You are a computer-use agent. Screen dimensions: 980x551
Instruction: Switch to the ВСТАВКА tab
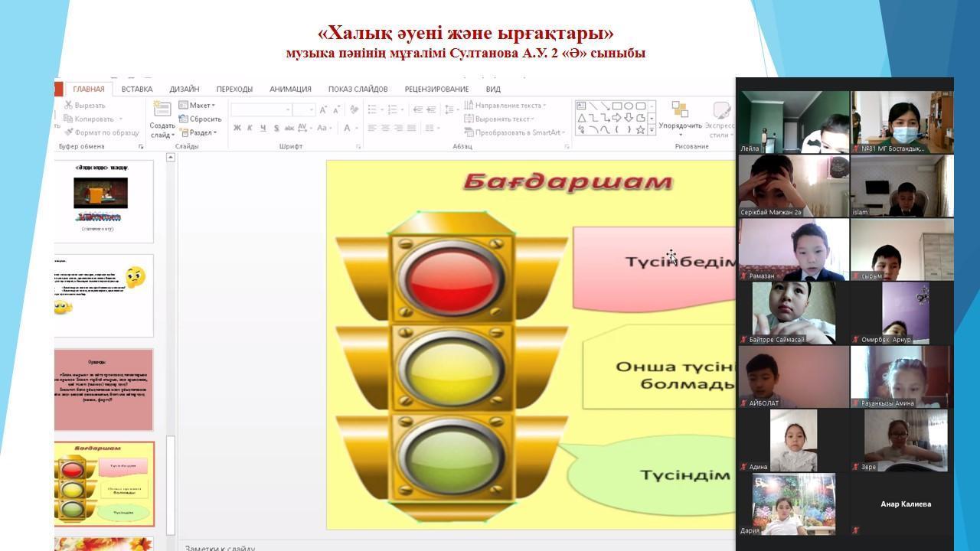(x=136, y=89)
